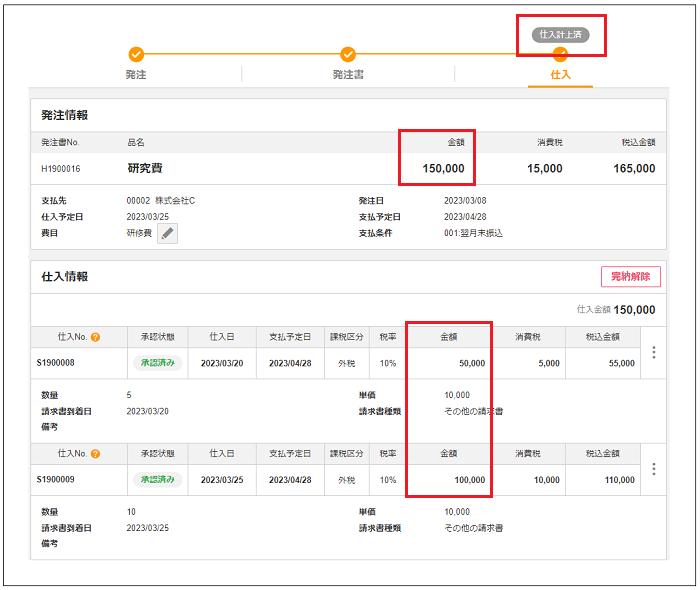The width and height of the screenshot is (700, 590).
Task: Switch to the 発注書 tab
Action: (348, 75)
